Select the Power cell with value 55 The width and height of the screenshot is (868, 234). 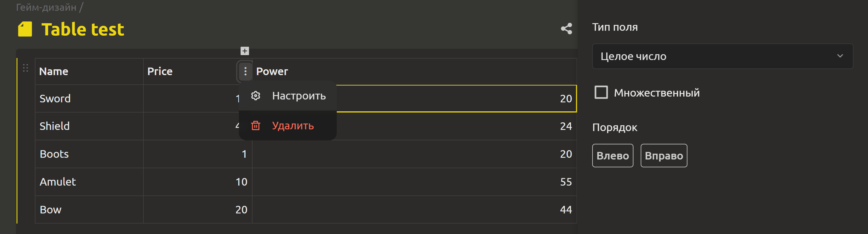415,182
